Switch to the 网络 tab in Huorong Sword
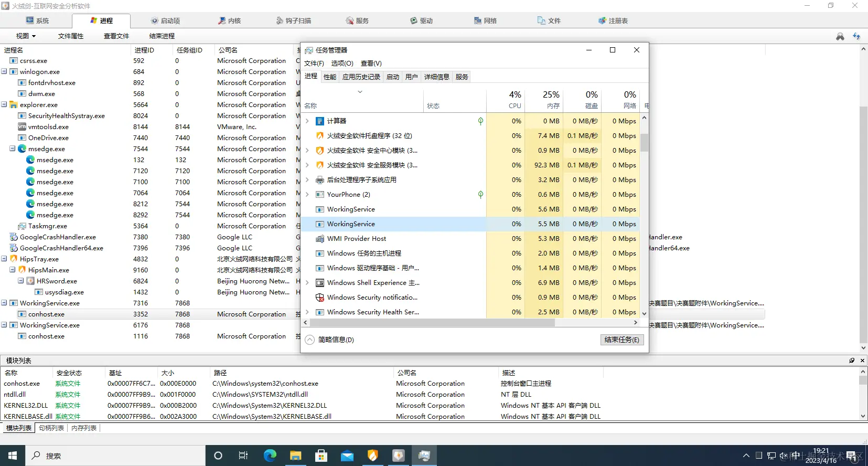This screenshot has height=466, width=868. [485, 21]
